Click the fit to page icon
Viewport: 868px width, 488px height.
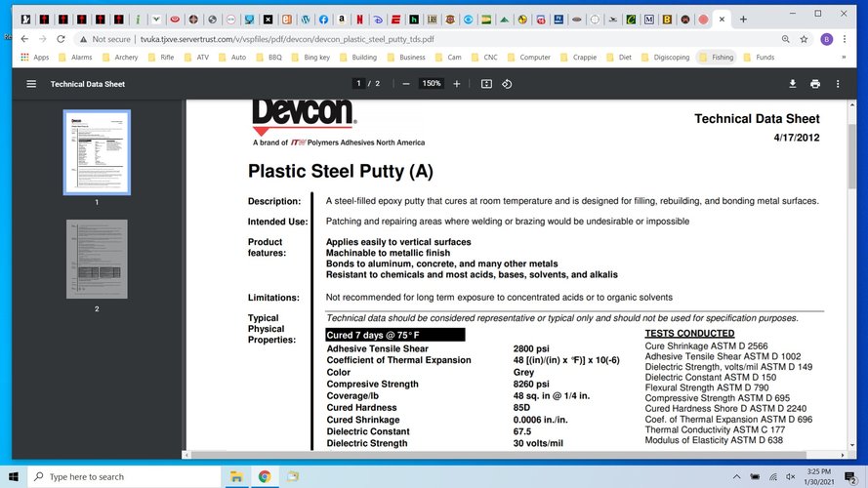(486, 84)
